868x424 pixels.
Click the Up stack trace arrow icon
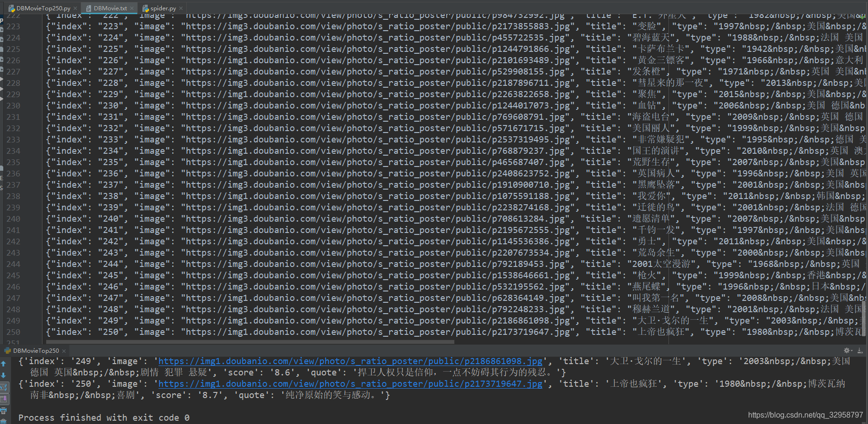pos(4,364)
